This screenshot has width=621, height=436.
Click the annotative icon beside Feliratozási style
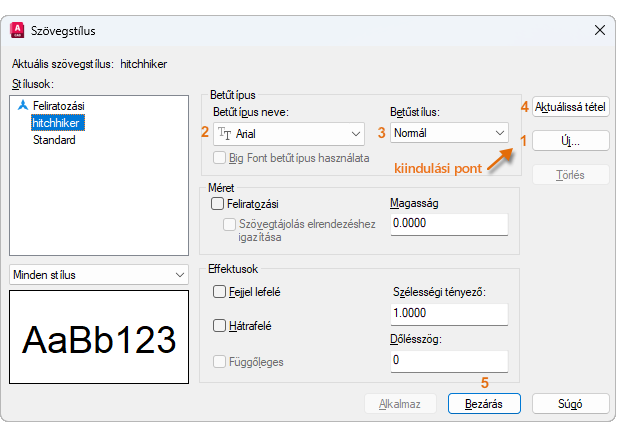[22, 104]
